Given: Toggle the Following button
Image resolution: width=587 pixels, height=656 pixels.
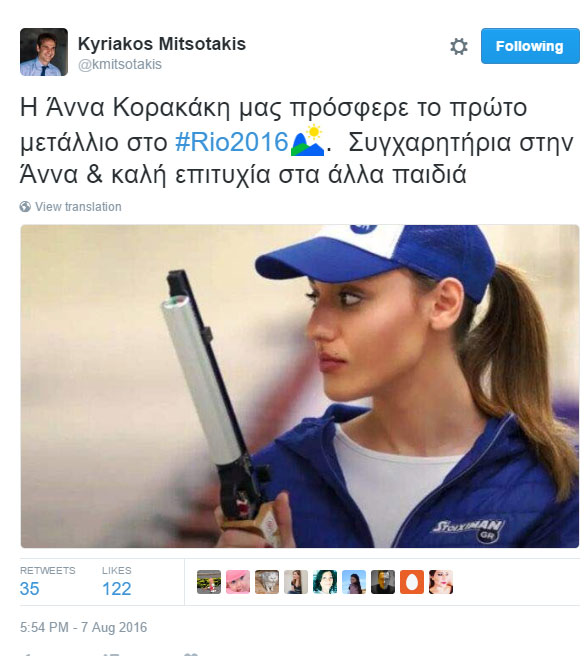Looking at the screenshot, I should 530,46.
